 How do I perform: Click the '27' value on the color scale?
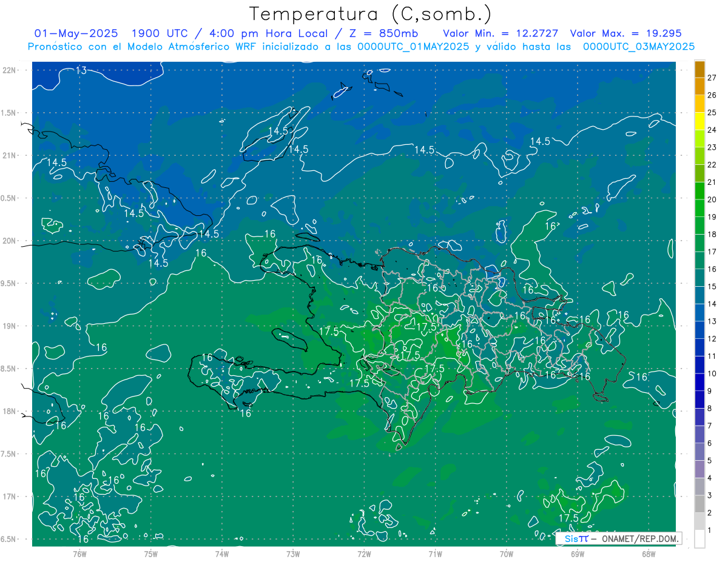(x=712, y=78)
